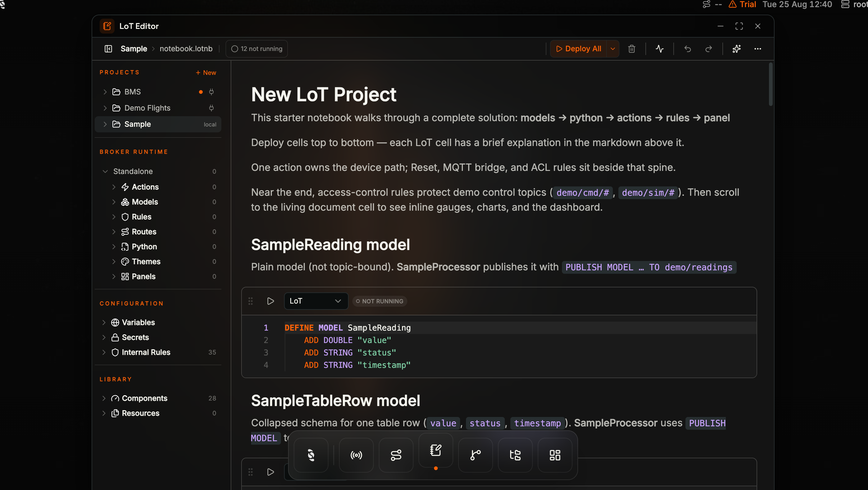This screenshot has width=868, height=490.
Task: Open the tree hierarchy dock icon
Action: [515, 455]
